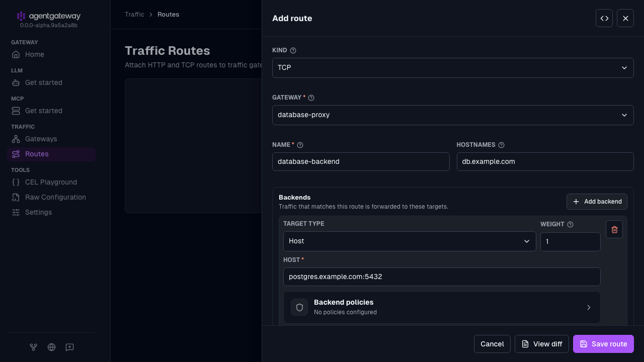Open MCP Get started page
Viewport: 644px width, 362px height.
[51, 111]
